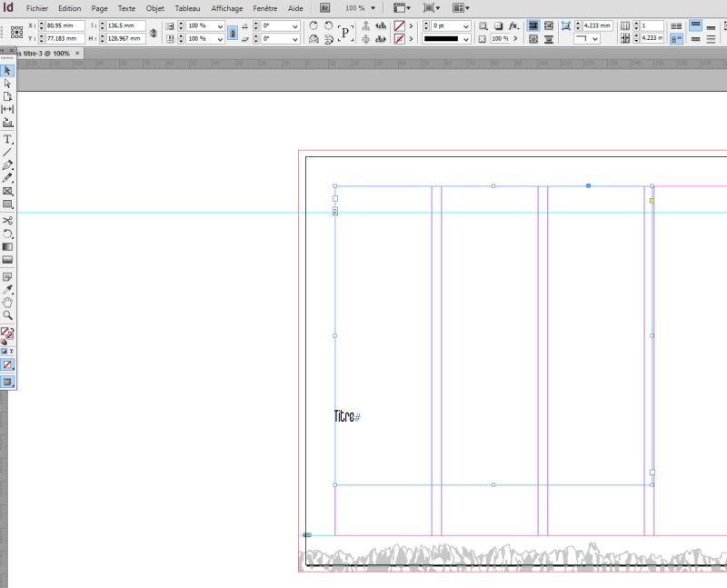Expand the stroke style dropdown
727x588 pixels.
pyautogui.click(x=464, y=40)
